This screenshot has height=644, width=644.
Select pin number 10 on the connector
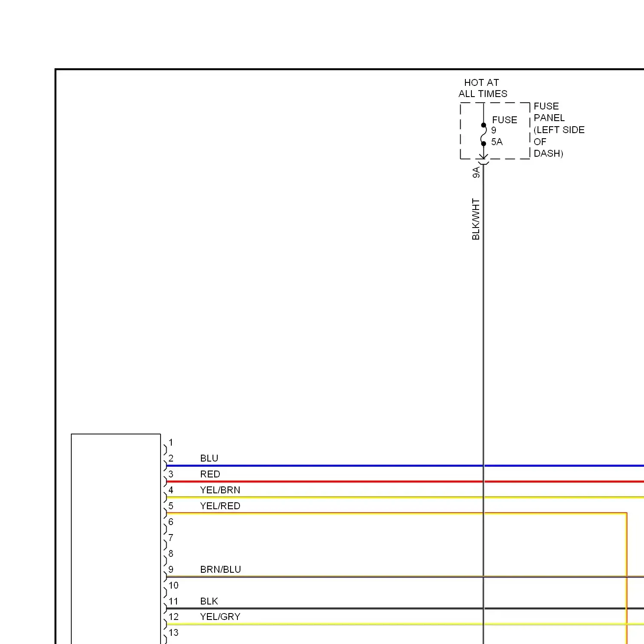click(173, 585)
